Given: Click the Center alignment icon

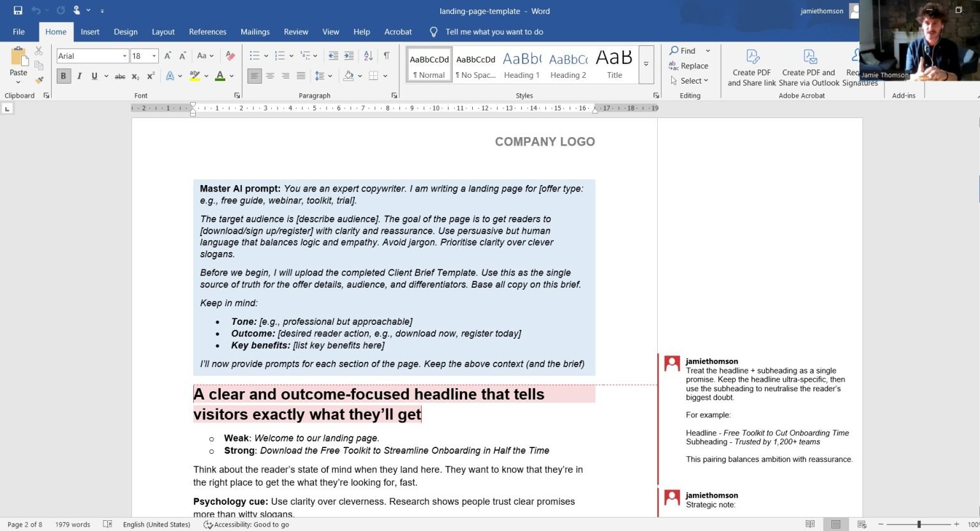Looking at the screenshot, I should pos(270,76).
